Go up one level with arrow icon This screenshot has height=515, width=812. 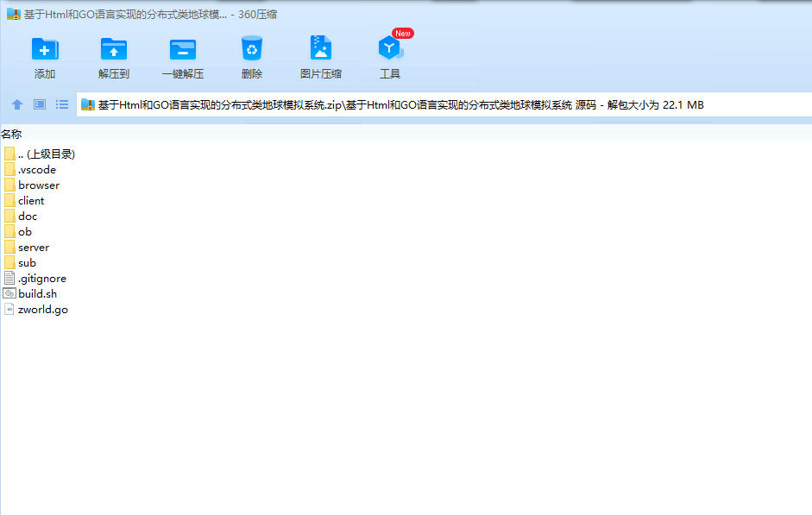(17, 104)
